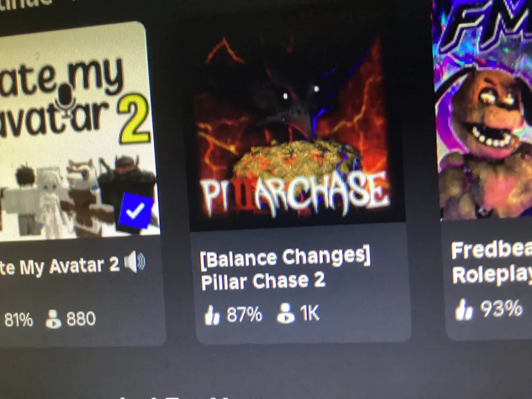This screenshot has width=532, height=399.
Task: Click the player count icon beside 880
Action: pyautogui.click(x=54, y=319)
